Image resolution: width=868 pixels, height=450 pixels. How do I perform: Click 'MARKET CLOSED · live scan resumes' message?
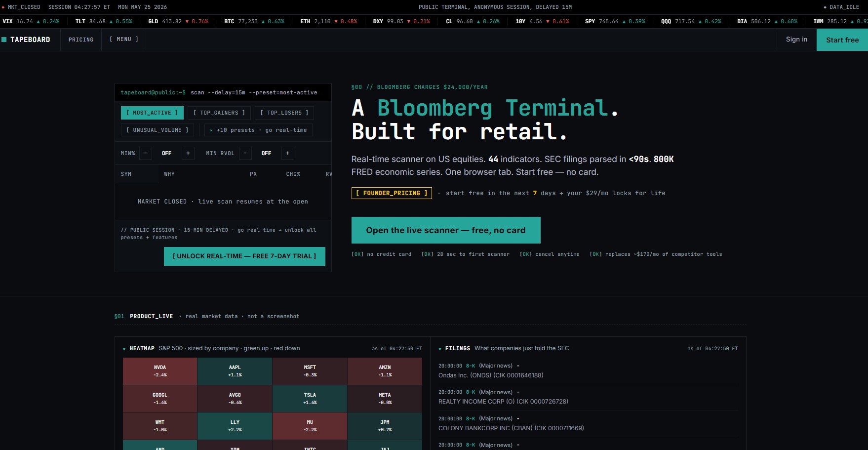pos(223,202)
